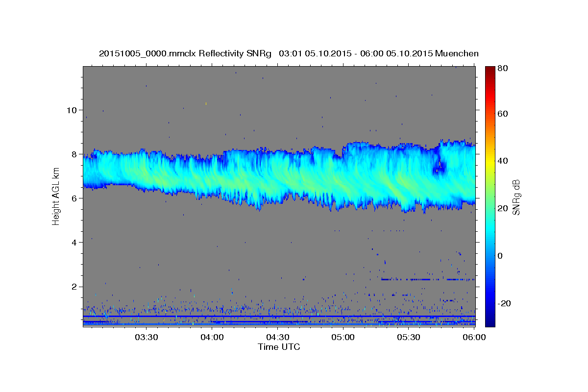Click the 03:30 time tick label
Image resolution: width=588 pixels, height=392 pixels.
146,337
